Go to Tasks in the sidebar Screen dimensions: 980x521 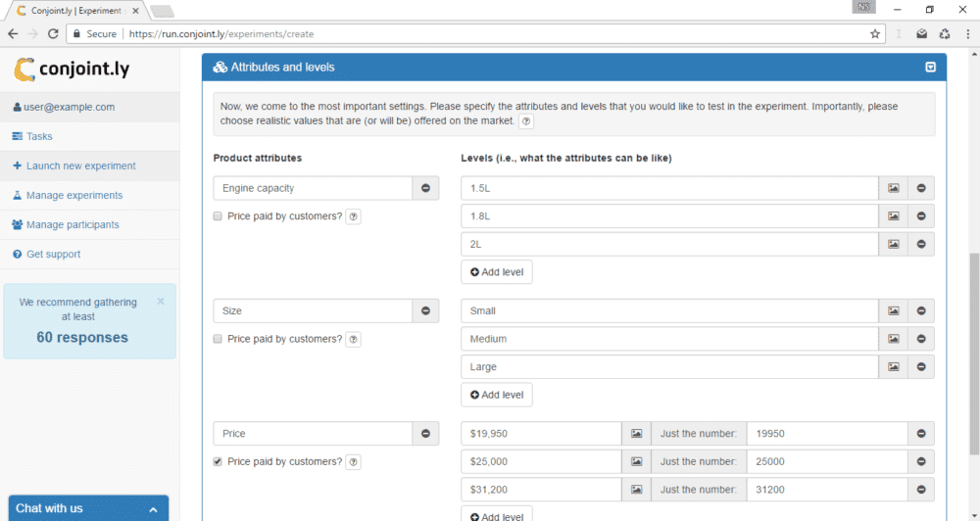(x=39, y=136)
